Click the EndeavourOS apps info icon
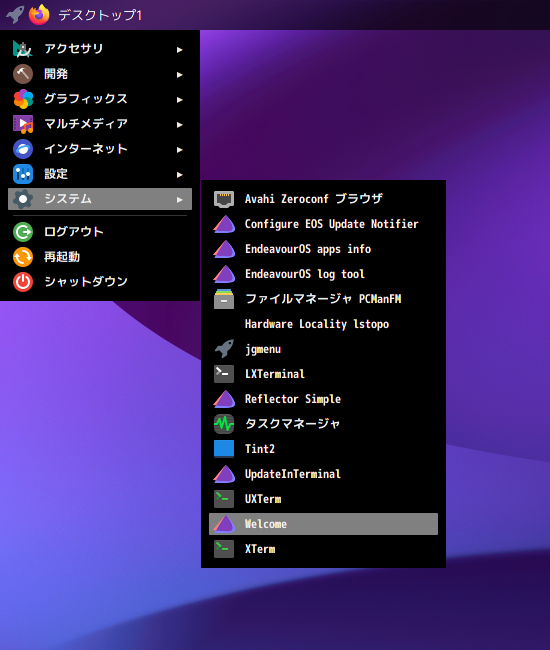The image size is (550, 650). coord(224,249)
